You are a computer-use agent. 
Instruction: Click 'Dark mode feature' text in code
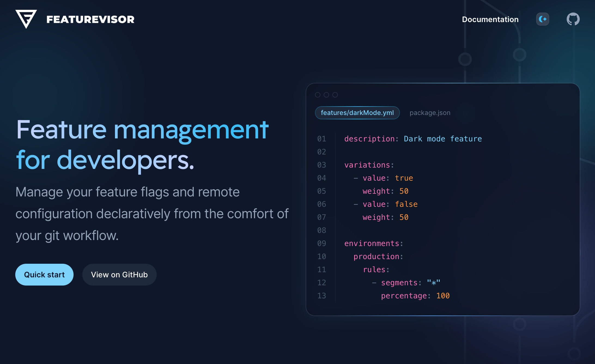[443, 139]
